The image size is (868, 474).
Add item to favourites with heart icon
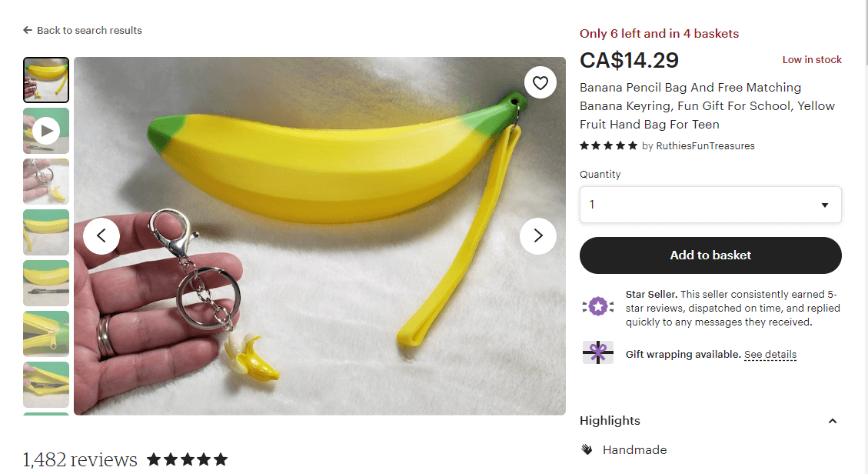coord(540,82)
